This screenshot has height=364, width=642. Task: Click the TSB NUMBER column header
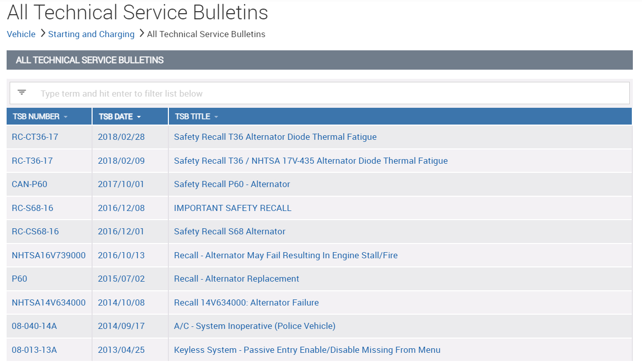36,117
